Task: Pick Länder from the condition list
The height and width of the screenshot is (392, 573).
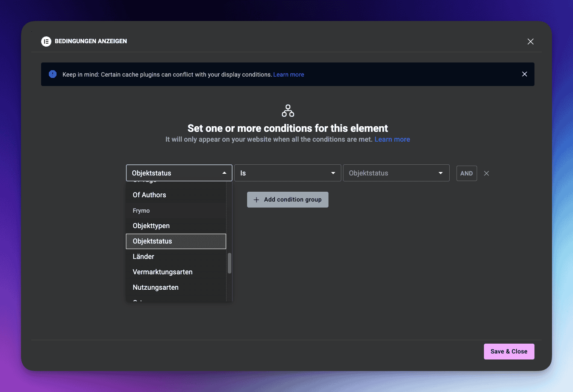Action: (x=143, y=257)
